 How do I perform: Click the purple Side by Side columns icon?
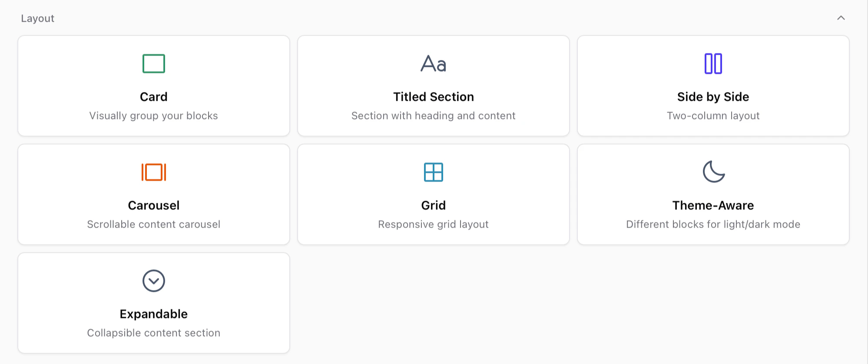coord(713,63)
